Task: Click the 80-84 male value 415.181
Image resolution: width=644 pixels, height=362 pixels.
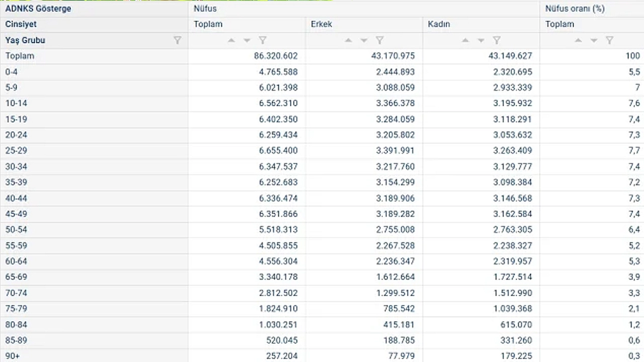Action: click(398, 324)
